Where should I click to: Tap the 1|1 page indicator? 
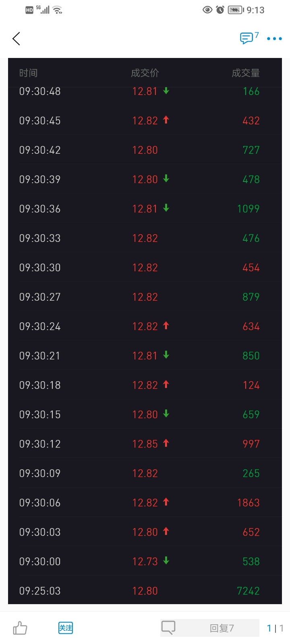point(275,628)
